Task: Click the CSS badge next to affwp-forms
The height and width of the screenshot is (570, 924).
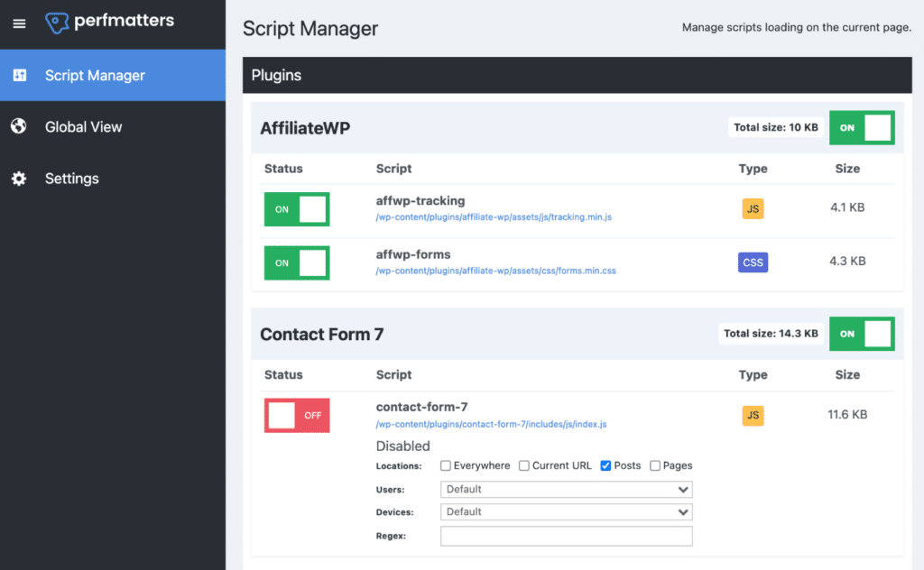Action: 753,262
